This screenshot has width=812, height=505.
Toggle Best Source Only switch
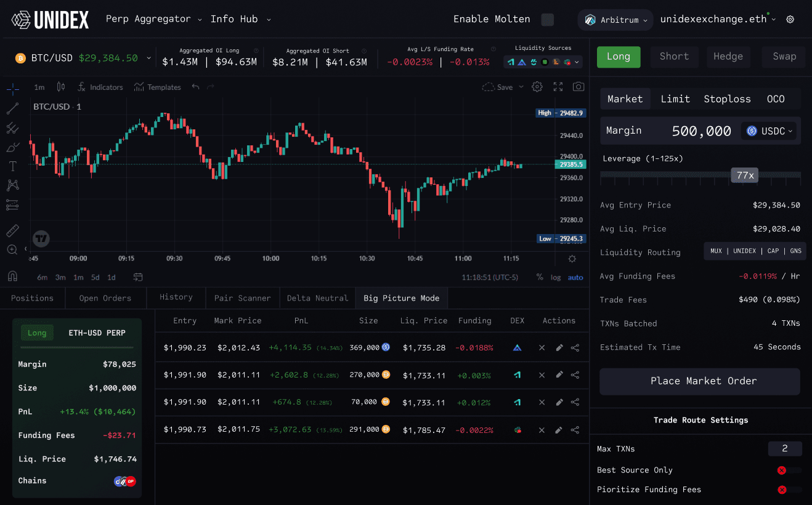click(787, 471)
